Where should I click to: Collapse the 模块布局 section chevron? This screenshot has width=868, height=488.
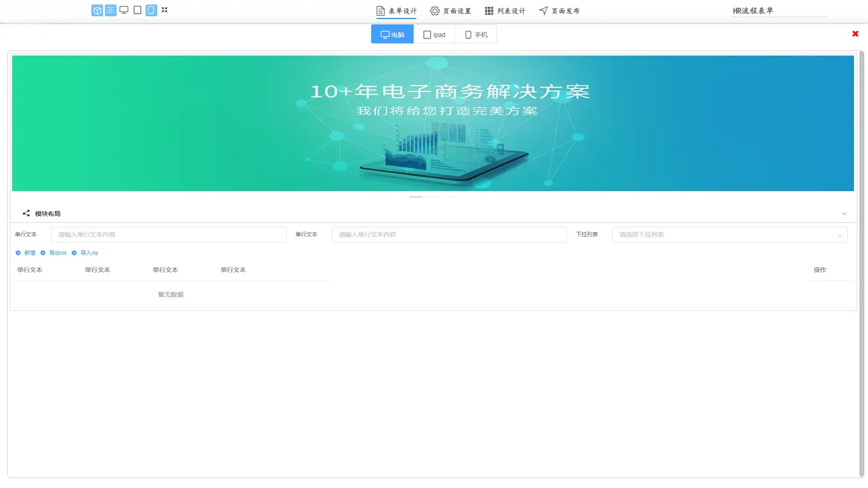pos(844,214)
